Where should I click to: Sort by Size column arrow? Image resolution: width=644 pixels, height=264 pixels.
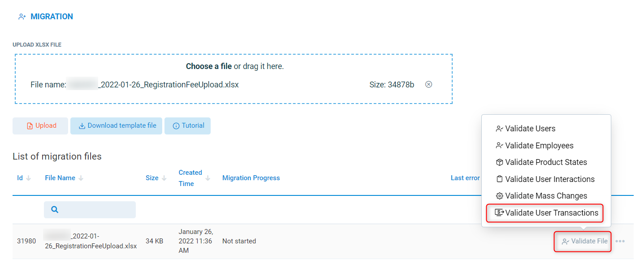click(165, 178)
